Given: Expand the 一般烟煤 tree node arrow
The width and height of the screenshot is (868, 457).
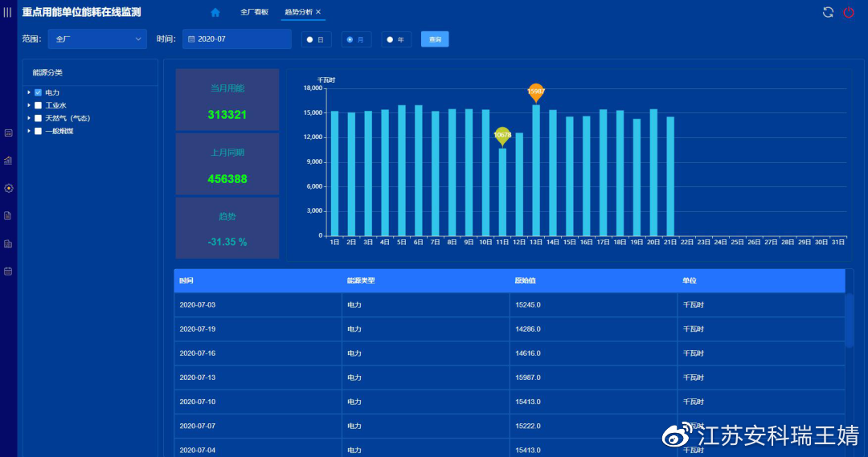Looking at the screenshot, I should point(29,131).
